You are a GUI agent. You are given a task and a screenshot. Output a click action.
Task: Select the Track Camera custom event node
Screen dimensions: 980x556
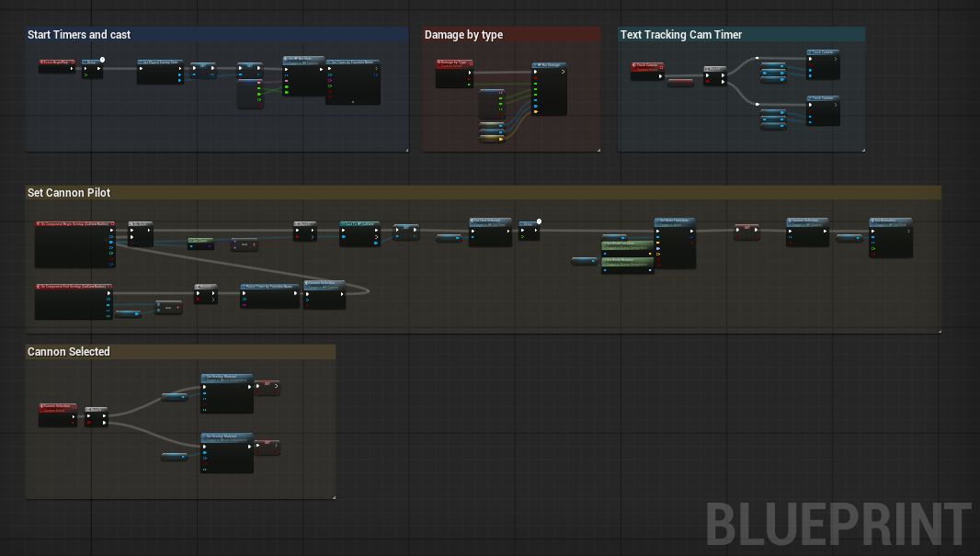click(647, 71)
